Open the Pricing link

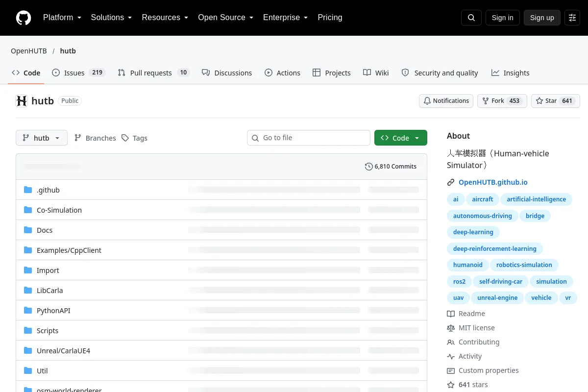[x=330, y=18]
